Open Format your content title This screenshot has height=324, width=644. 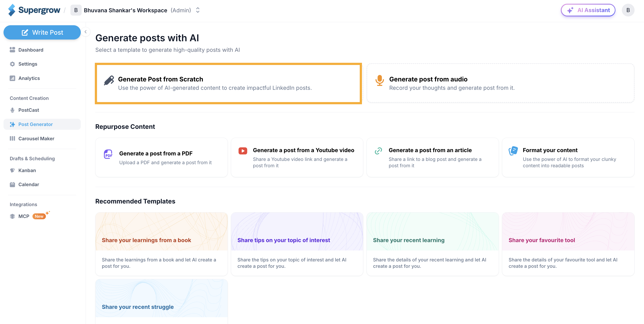pyautogui.click(x=550, y=150)
